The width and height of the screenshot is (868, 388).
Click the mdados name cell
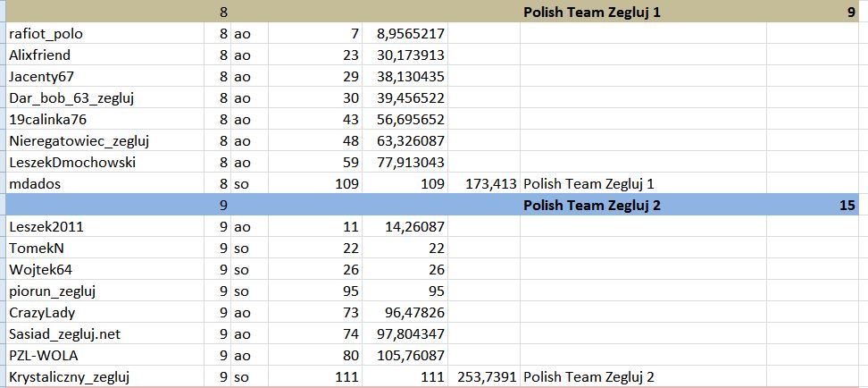click(104, 183)
